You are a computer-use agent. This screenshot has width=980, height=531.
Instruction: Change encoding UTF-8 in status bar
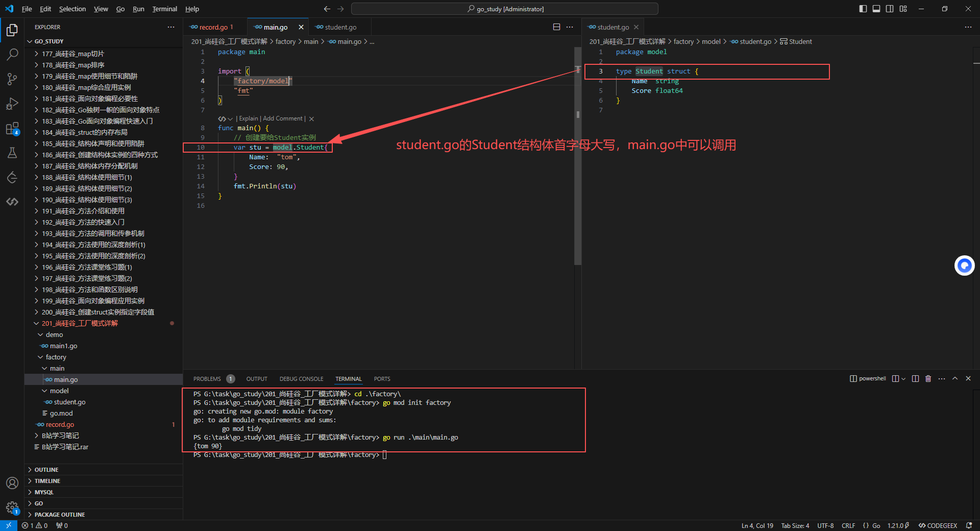pyautogui.click(x=825, y=525)
